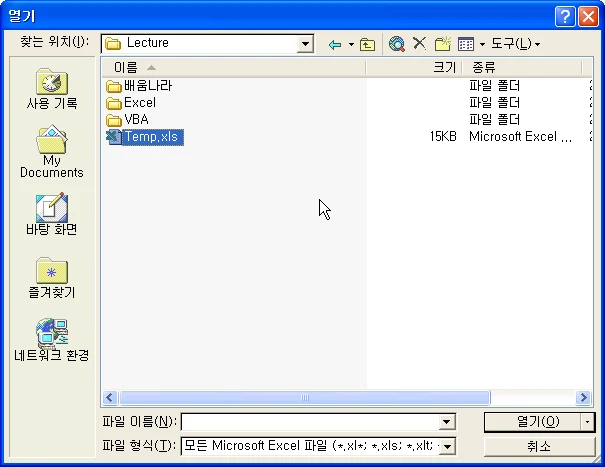Click the Views icon in toolbar

466,44
